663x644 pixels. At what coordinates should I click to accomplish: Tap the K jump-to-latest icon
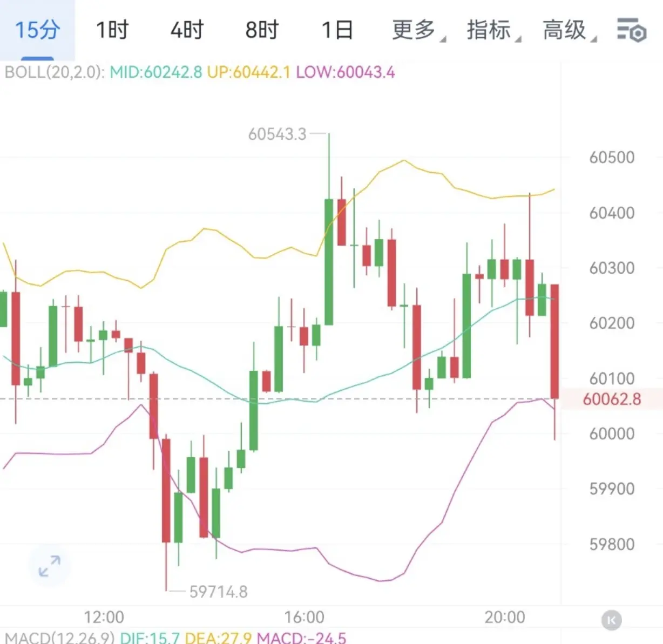[611, 620]
